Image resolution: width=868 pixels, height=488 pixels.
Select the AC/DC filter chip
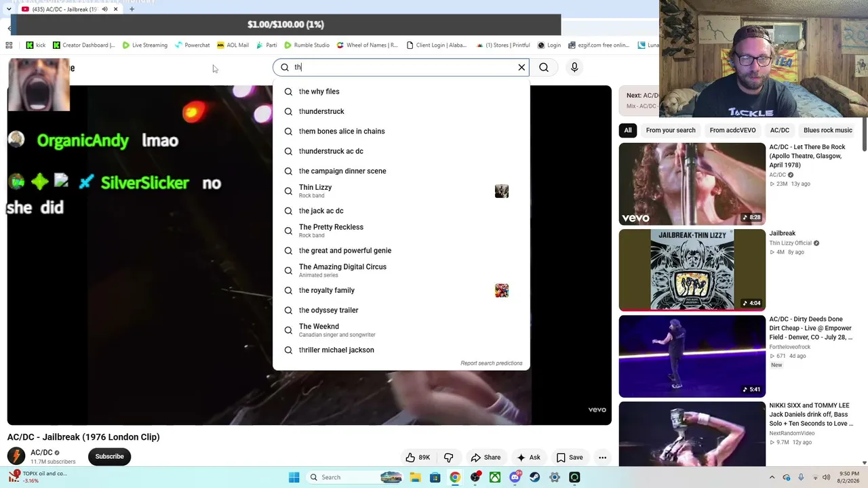779,130
